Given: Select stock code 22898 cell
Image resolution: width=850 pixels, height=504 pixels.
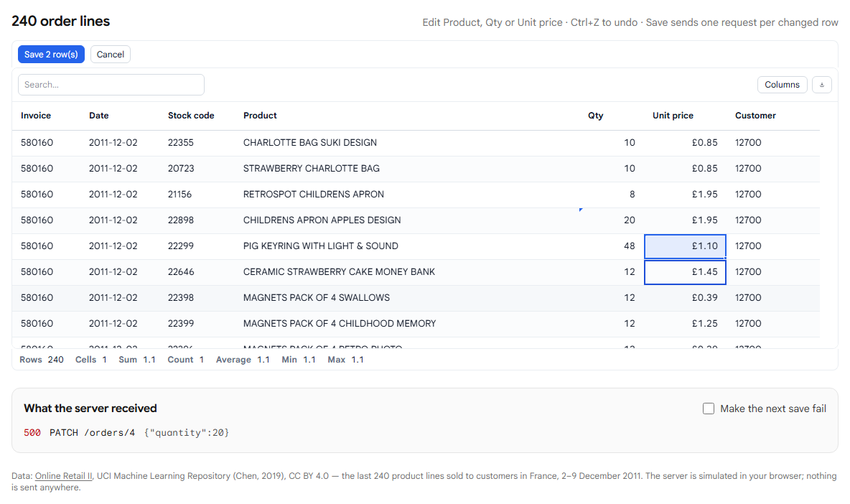Looking at the screenshot, I should pos(197,220).
